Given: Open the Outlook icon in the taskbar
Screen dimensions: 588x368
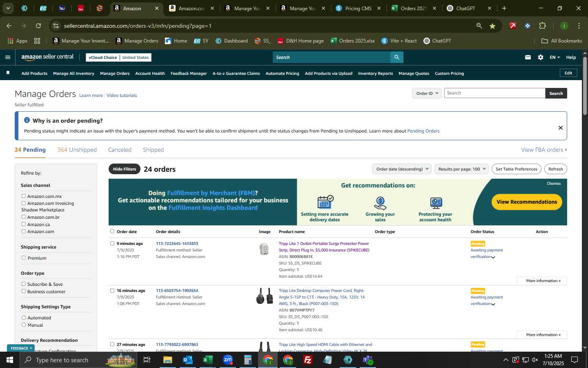Looking at the screenshot, I should [188, 360].
